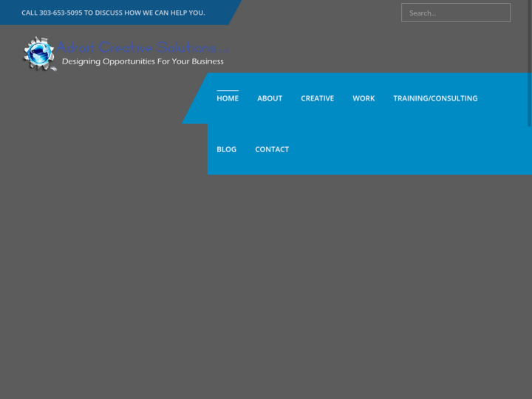
Task: Click the active indicator line above HOME
Action: (x=228, y=90)
